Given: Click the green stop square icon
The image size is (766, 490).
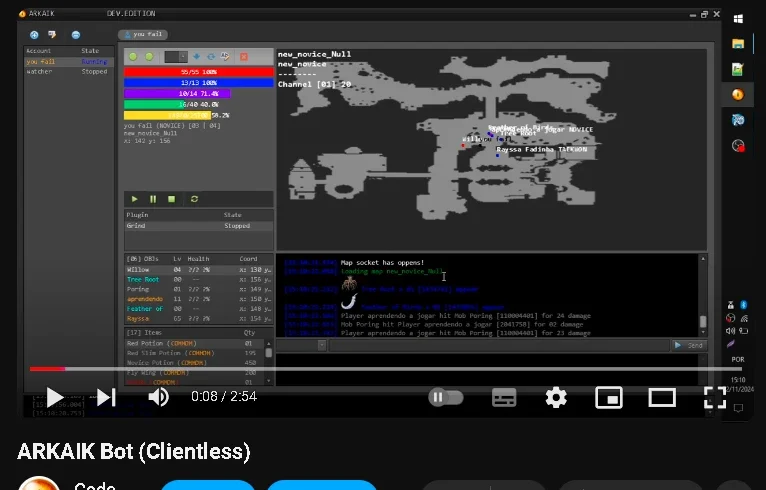Looking at the screenshot, I should click(171, 199).
